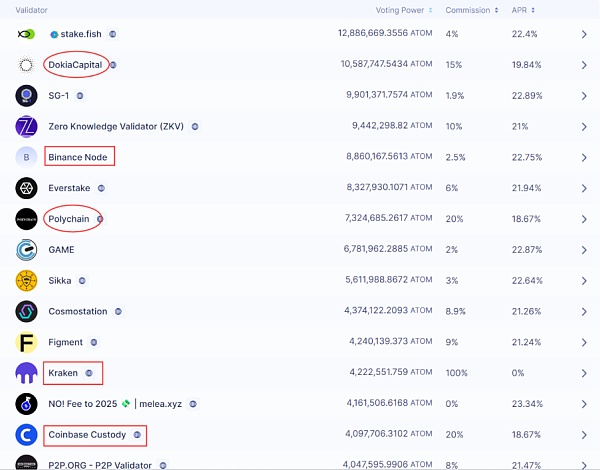Image resolution: width=600 pixels, height=470 pixels.
Task: Click the DokiaCapital validator logo
Action: [26, 65]
